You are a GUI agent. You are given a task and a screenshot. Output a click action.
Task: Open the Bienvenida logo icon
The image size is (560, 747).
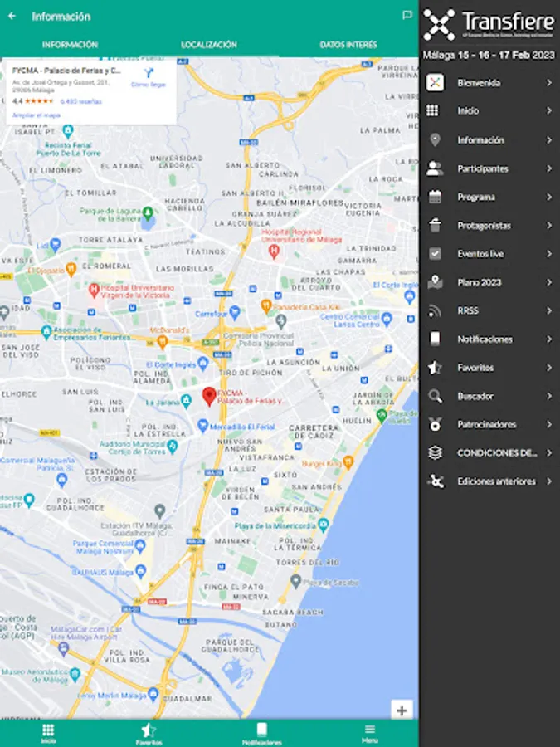coord(435,82)
